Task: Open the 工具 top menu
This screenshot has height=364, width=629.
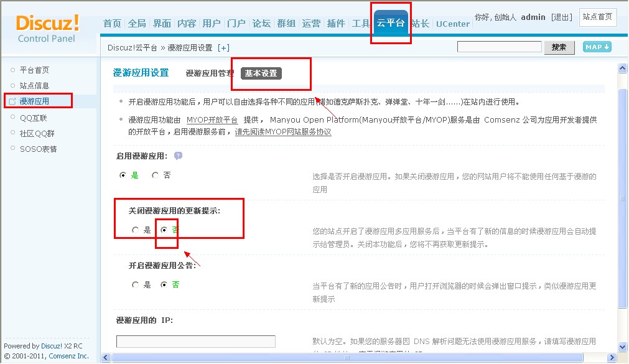Action: 361,24
